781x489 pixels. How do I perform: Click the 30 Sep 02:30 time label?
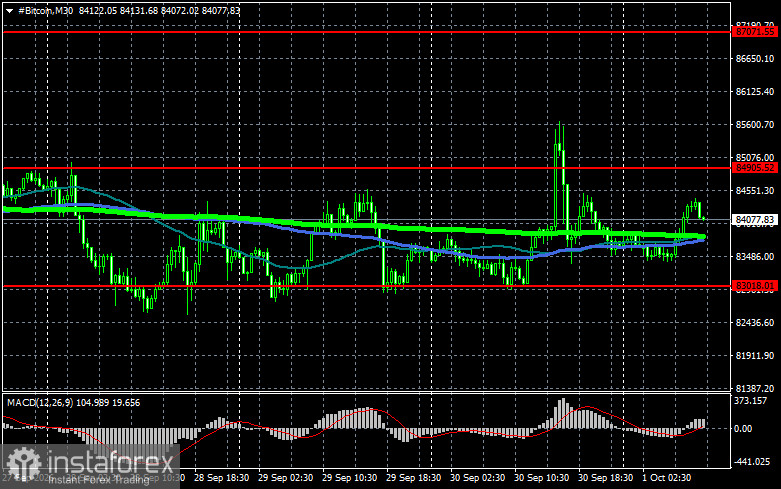(x=478, y=478)
